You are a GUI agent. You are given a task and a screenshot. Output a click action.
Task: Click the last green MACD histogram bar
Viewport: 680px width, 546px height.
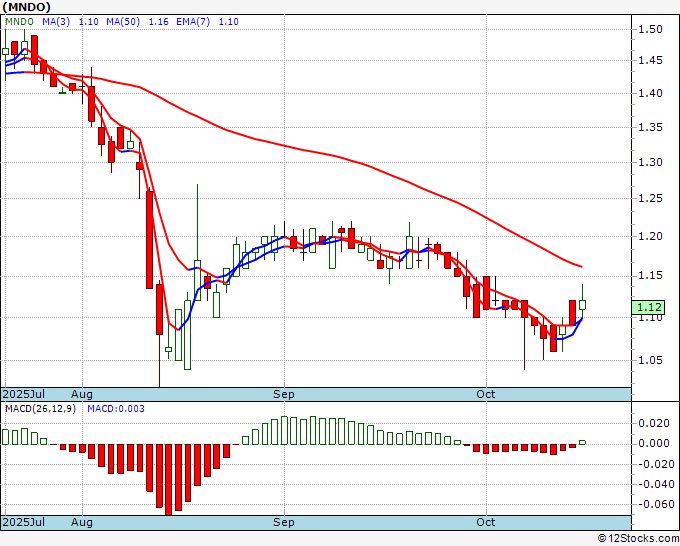[582, 442]
